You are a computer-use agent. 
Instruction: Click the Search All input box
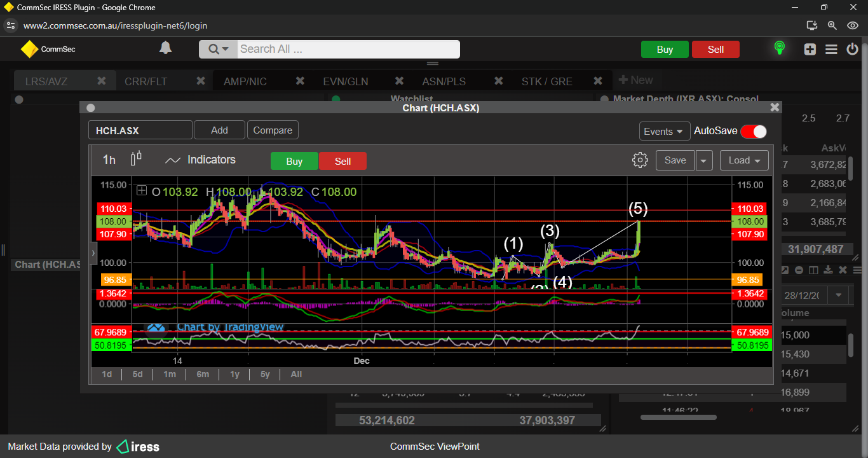(348, 49)
